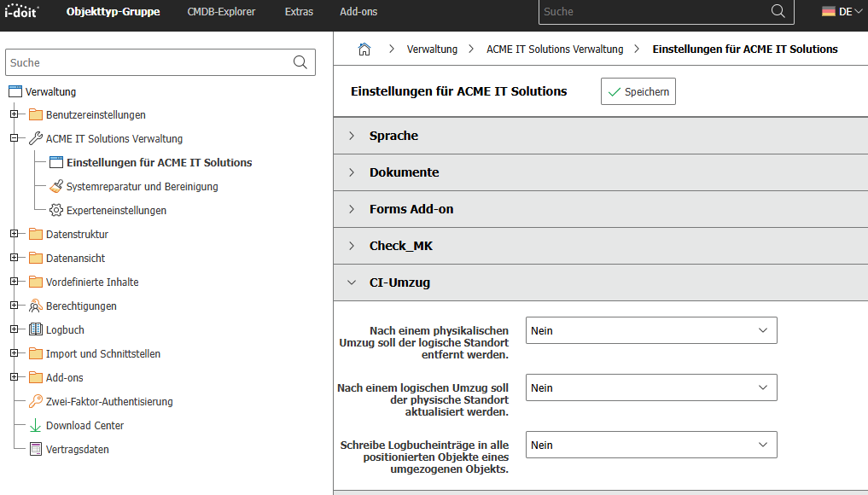Click the download arrow icon for Download Center
The width and height of the screenshot is (868, 495).
coord(36,425)
